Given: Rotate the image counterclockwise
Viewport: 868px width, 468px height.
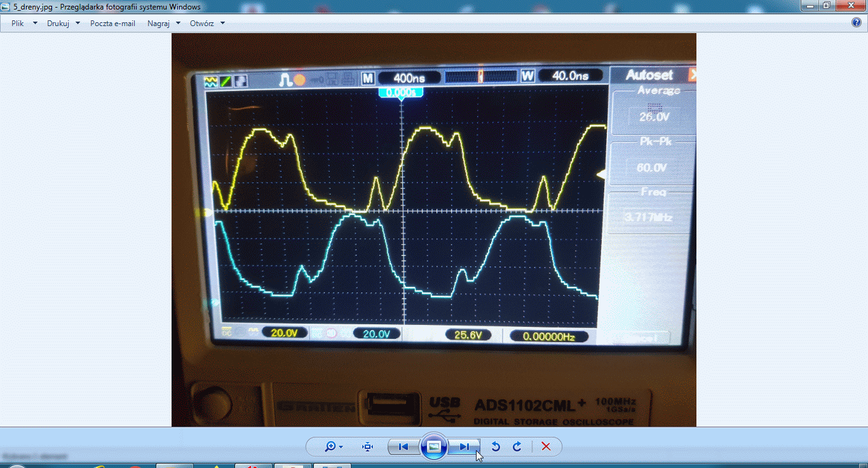Looking at the screenshot, I should (496, 447).
